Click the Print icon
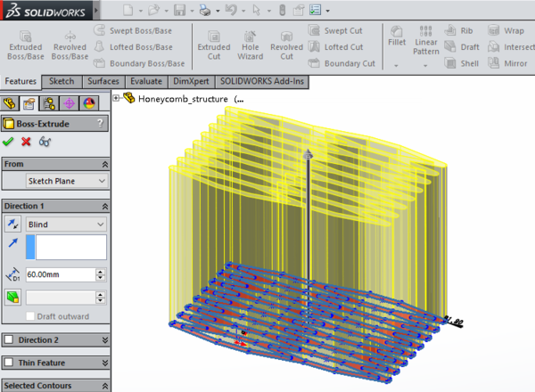This screenshot has width=535, height=392. pos(205,11)
